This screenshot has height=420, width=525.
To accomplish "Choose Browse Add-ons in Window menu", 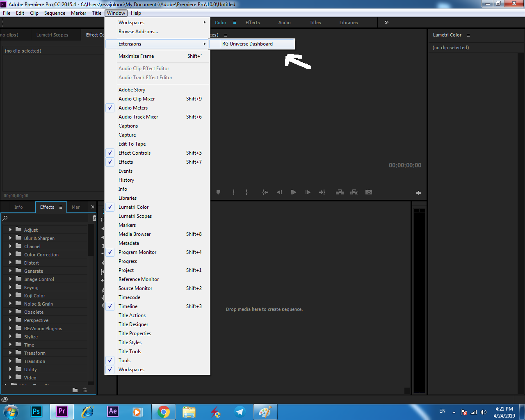I will click(x=157, y=32).
